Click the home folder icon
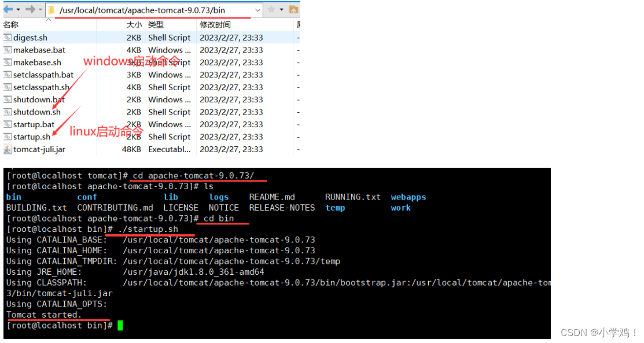The width and height of the screenshot is (644, 343). pyautogui.click(x=293, y=9)
